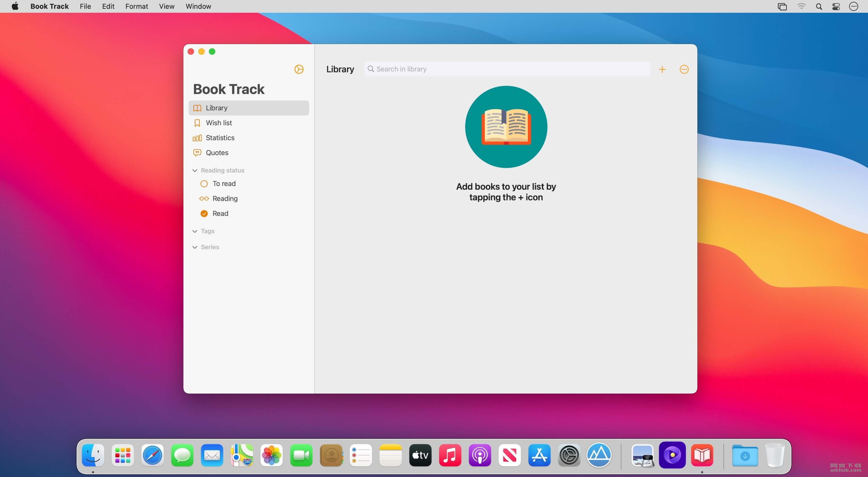Open the more options ellipsis button
Viewport: 868px width, 477px height.
[684, 69]
